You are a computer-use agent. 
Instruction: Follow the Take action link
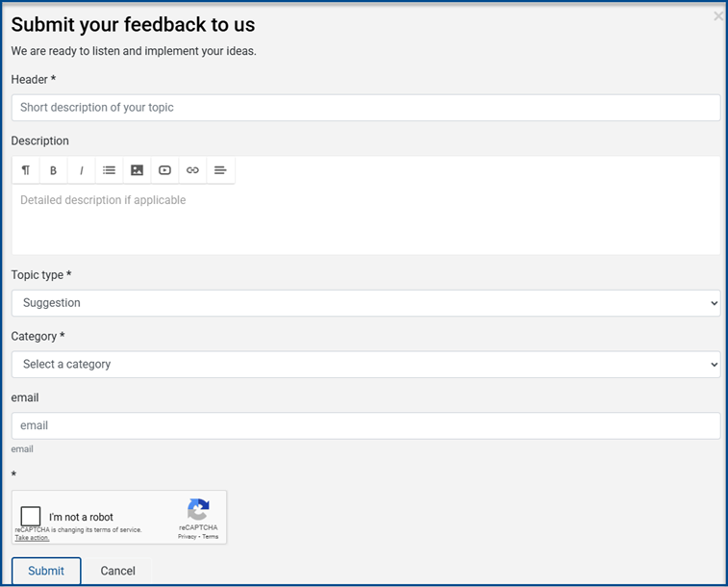click(32, 538)
